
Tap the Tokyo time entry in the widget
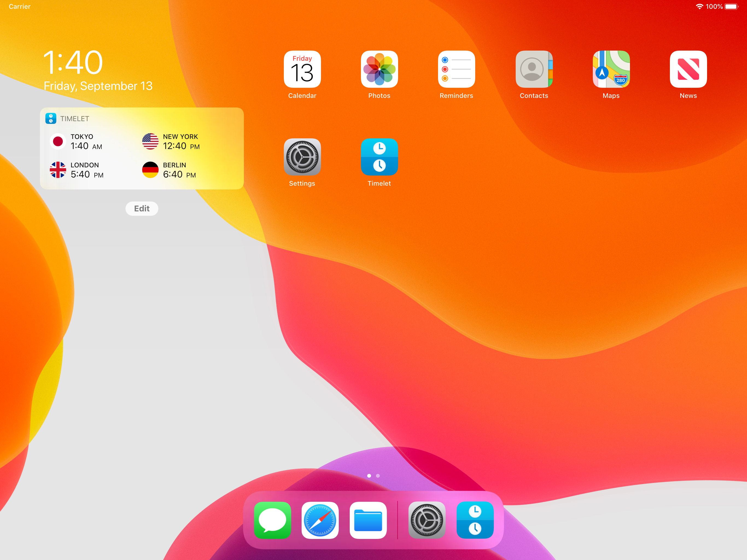tap(76, 142)
